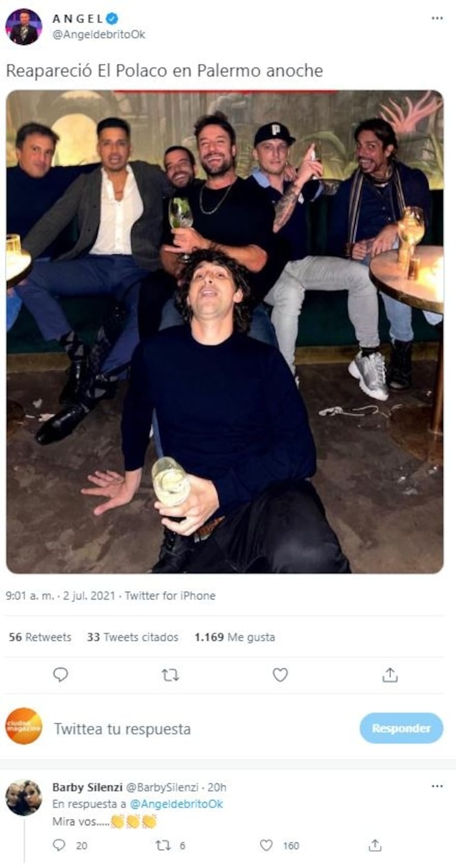Retweet the main tweet using the retweet icon
456x868 pixels.
170,674
